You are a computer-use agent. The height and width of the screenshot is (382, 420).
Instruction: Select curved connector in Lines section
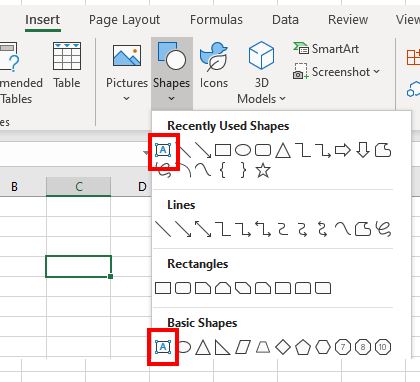283,229
